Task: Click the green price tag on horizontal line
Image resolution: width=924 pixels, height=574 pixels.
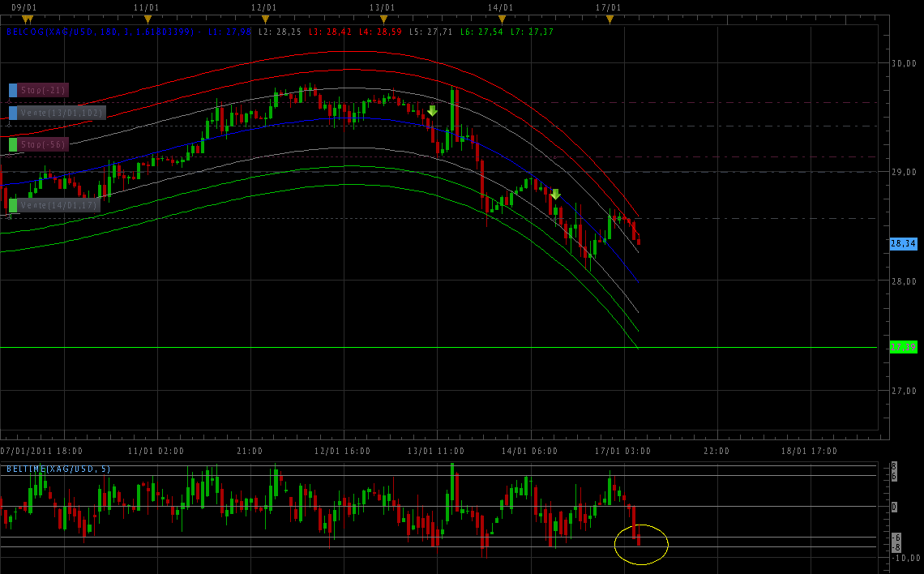Action: pyautogui.click(x=903, y=347)
